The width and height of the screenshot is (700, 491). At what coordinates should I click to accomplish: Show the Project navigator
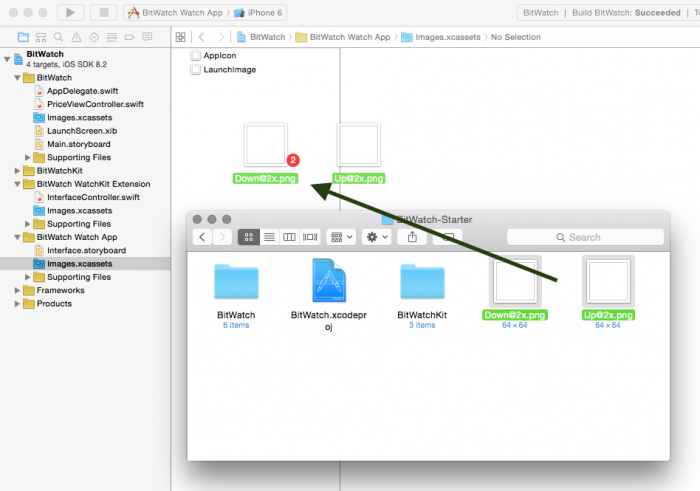point(23,37)
